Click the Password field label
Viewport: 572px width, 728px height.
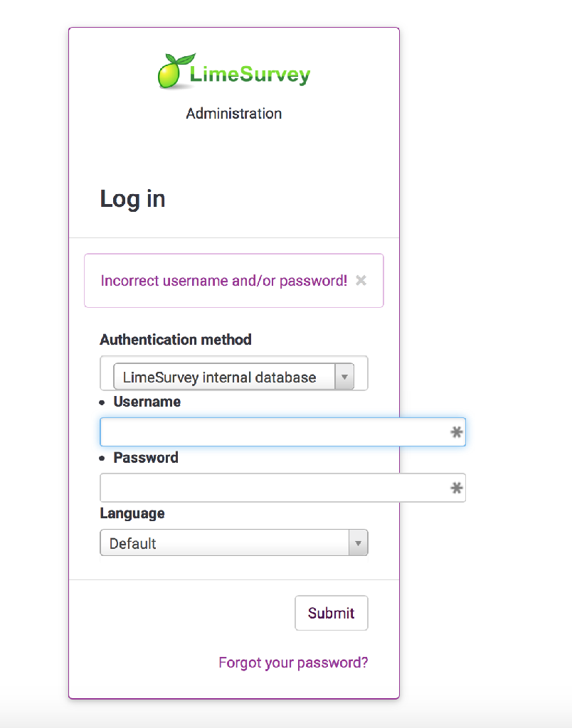click(x=146, y=457)
